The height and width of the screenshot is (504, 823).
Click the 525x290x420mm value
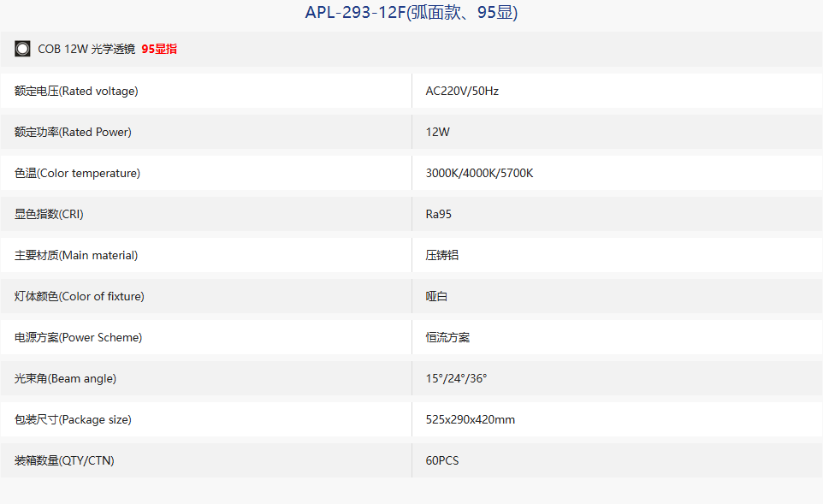(x=471, y=419)
